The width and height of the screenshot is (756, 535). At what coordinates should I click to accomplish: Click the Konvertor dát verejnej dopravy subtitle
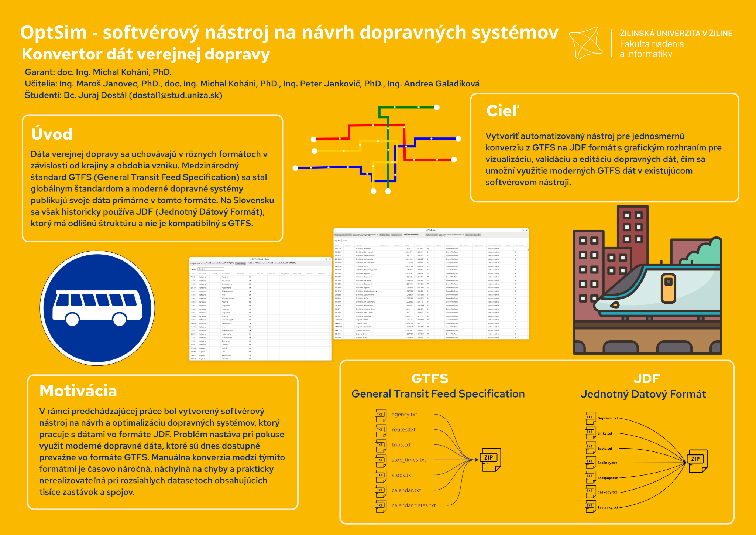(x=146, y=54)
